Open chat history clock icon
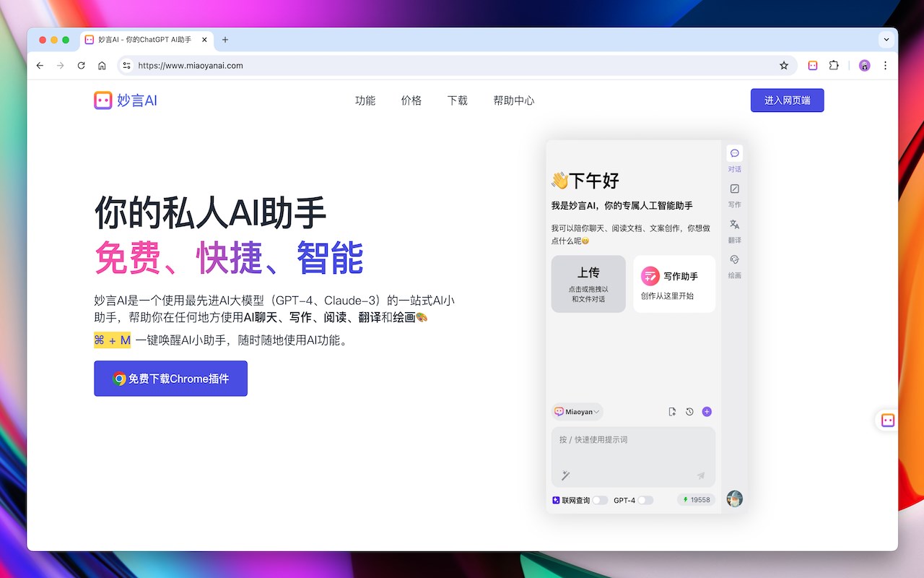Image resolution: width=924 pixels, height=578 pixels. point(689,412)
